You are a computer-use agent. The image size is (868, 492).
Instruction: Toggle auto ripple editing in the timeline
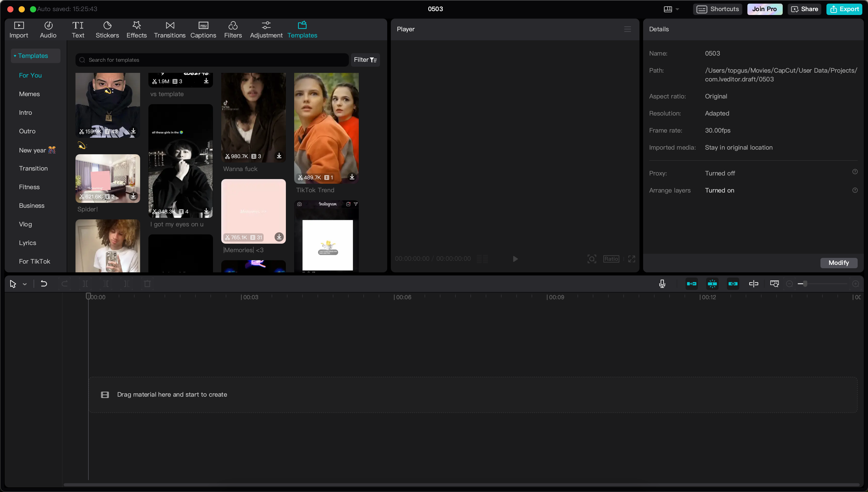click(x=692, y=283)
